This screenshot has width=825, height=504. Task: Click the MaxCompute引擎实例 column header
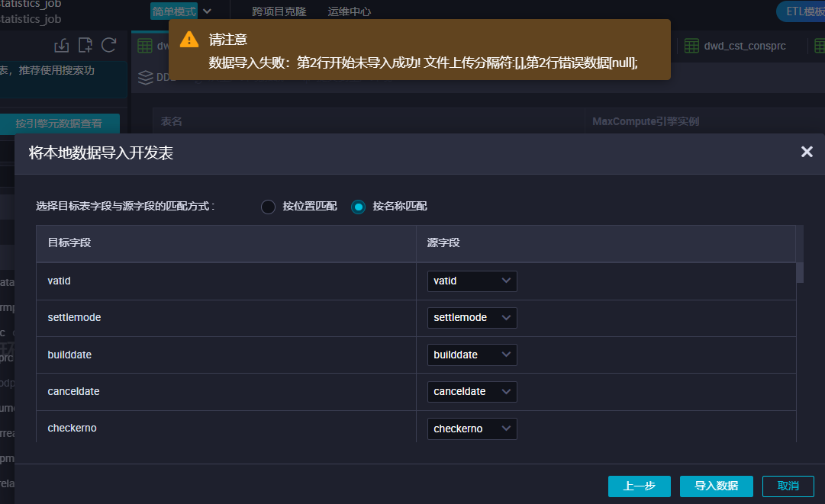pyautogui.click(x=646, y=121)
